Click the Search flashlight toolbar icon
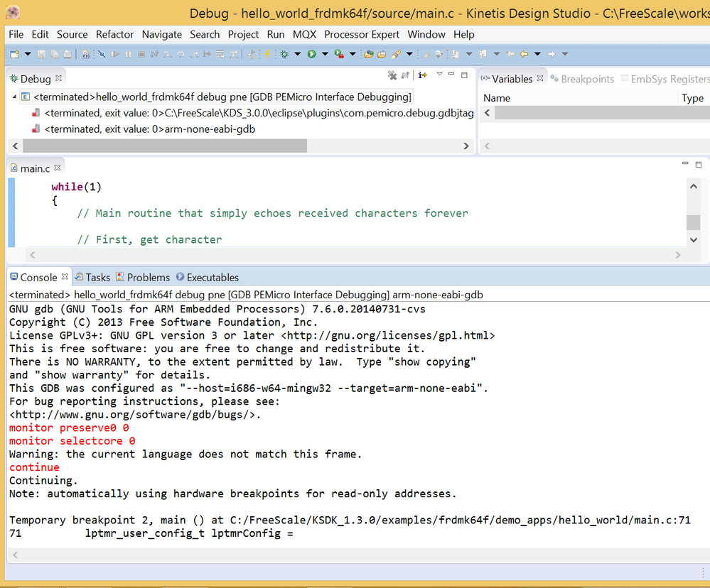Viewport: 710px width, 588px height. click(x=396, y=54)
